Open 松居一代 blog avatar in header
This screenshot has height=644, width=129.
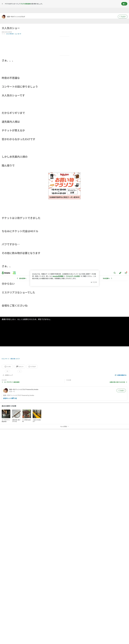click(4, 17)
